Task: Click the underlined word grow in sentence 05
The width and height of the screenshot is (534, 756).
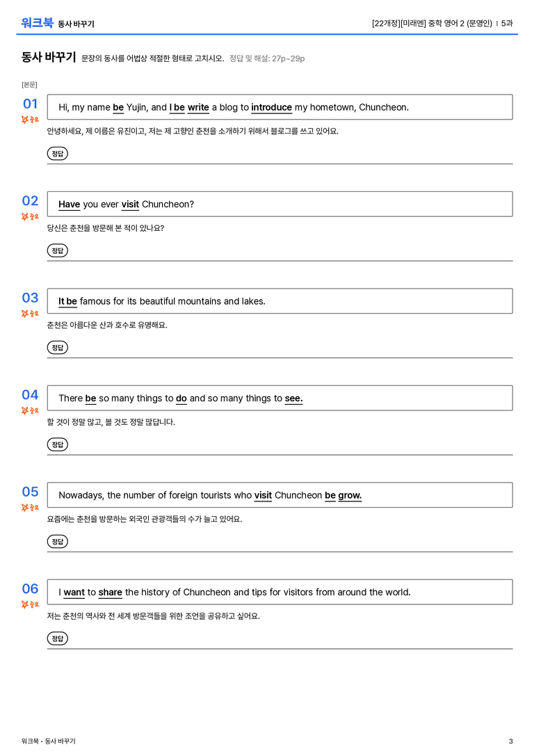Action: [x=350, y=496]
